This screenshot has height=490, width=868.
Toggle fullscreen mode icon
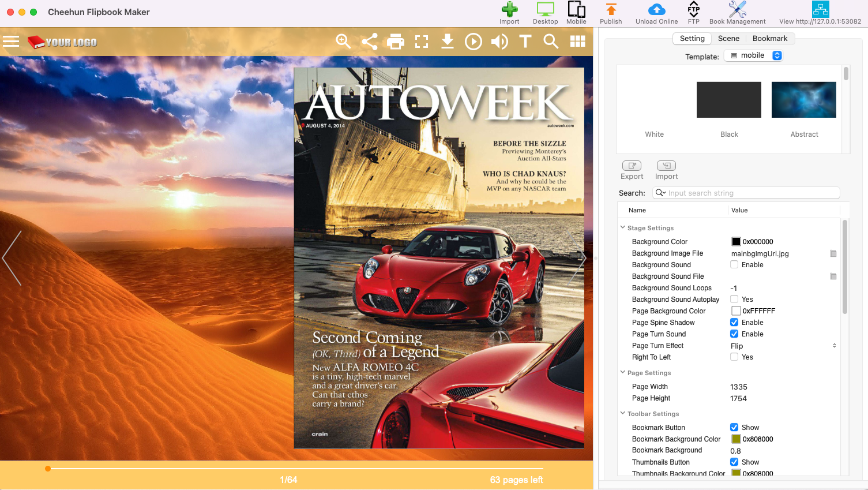422,42
